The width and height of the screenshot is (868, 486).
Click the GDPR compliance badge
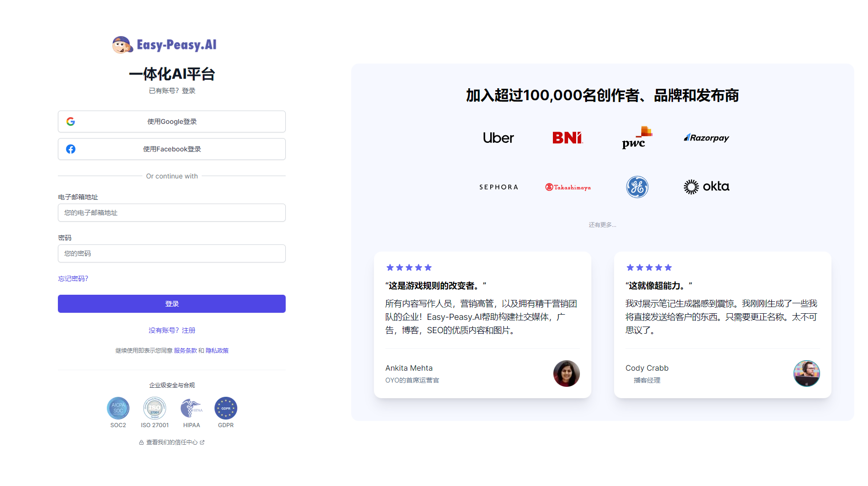tap(226, 408)
